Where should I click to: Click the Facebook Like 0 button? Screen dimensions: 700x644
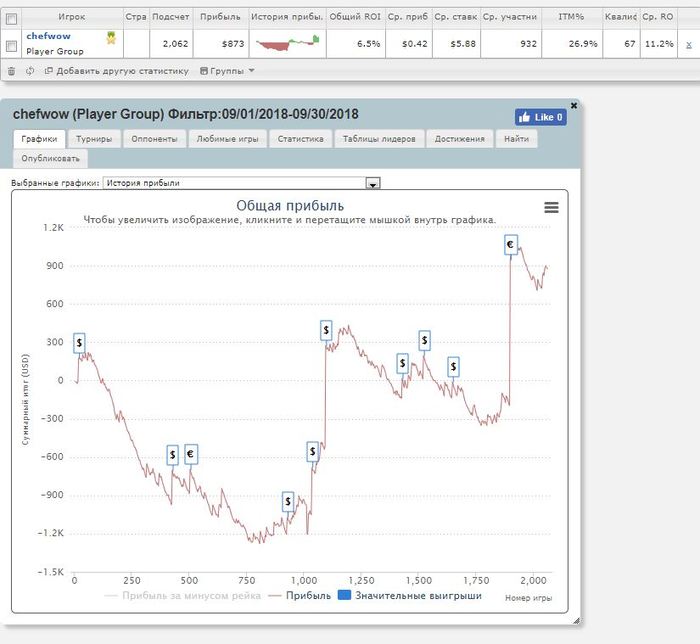click(x=541, y=117)
